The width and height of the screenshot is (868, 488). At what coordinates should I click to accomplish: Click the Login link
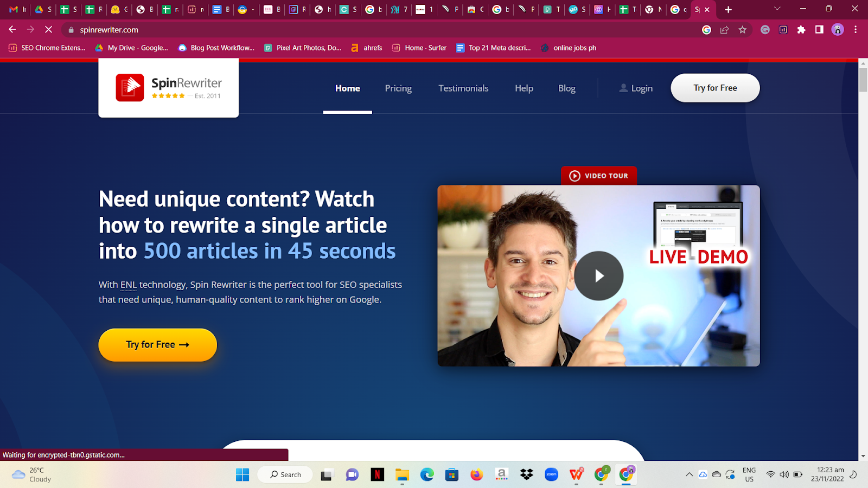coord(636,88)
